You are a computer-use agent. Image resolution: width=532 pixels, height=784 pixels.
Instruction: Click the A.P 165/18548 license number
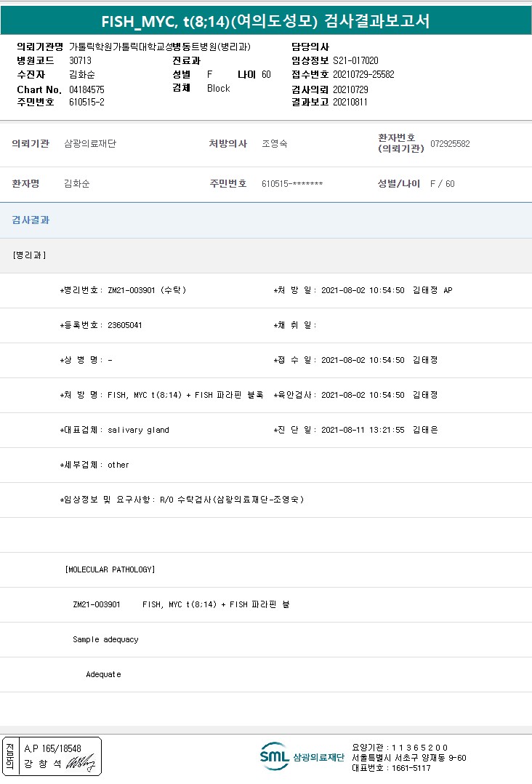(x=52, y=748)
